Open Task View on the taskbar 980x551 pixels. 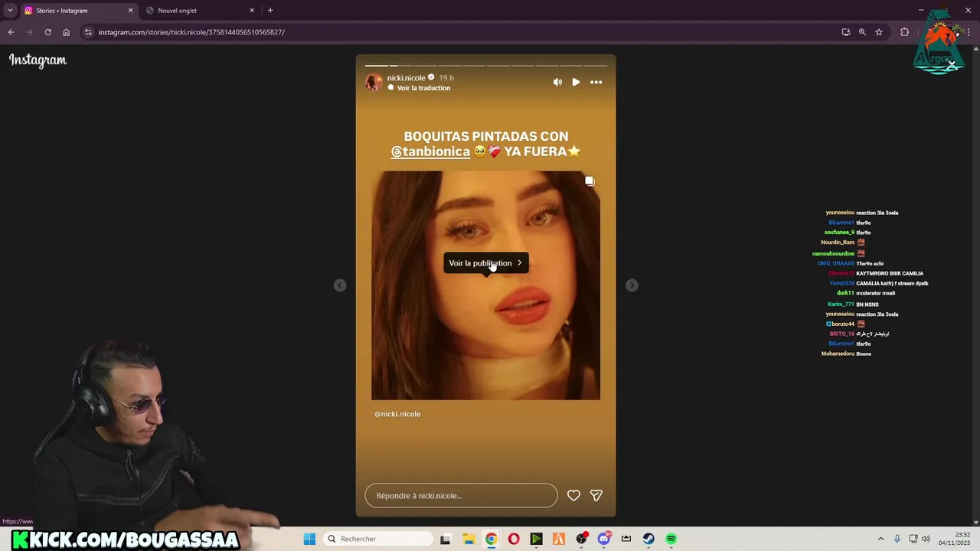(446, 539)
